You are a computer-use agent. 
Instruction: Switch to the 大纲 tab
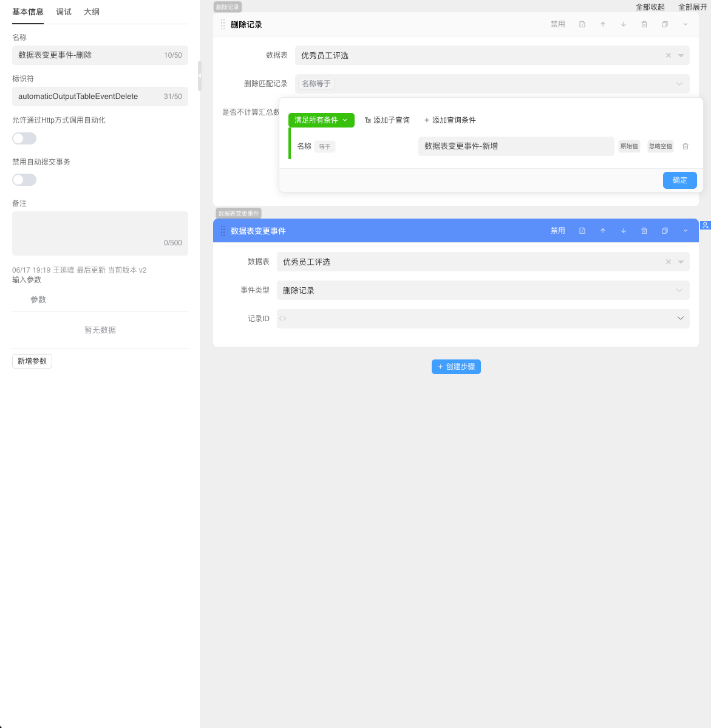click(x=92, y=12)
